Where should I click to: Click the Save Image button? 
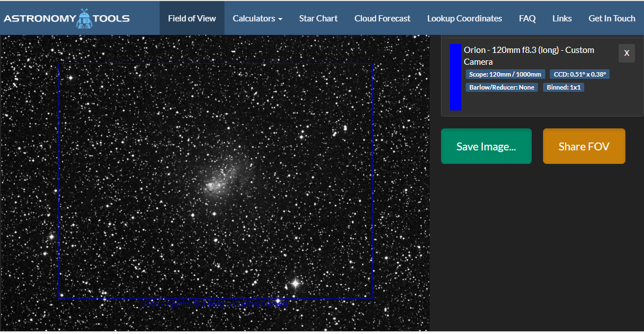coord(486,146)
